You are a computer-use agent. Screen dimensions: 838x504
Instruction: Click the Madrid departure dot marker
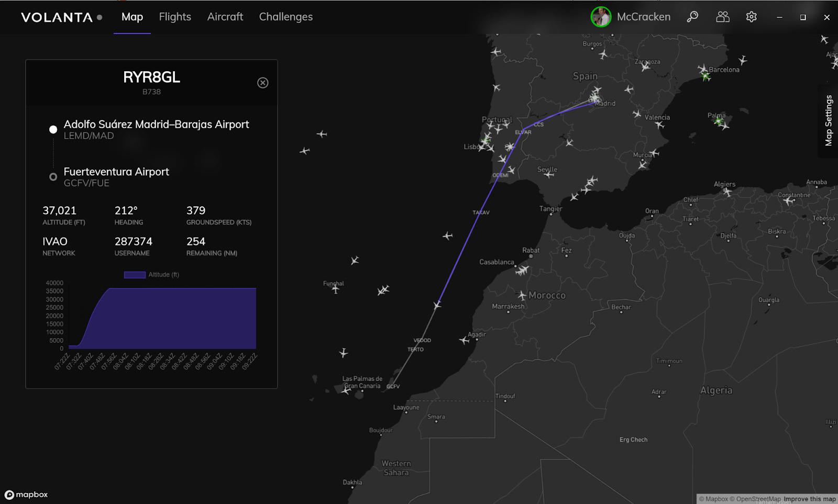[53, 129]
